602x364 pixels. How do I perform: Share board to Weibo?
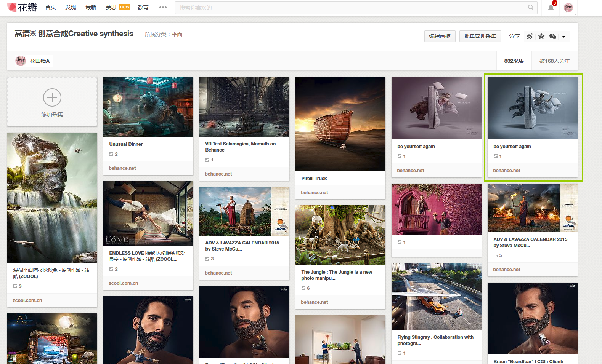(530, 36)
